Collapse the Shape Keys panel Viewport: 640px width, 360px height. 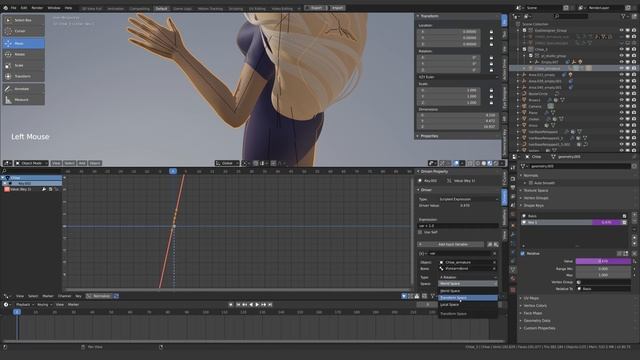pyautogui.click(x=533, y=206)
